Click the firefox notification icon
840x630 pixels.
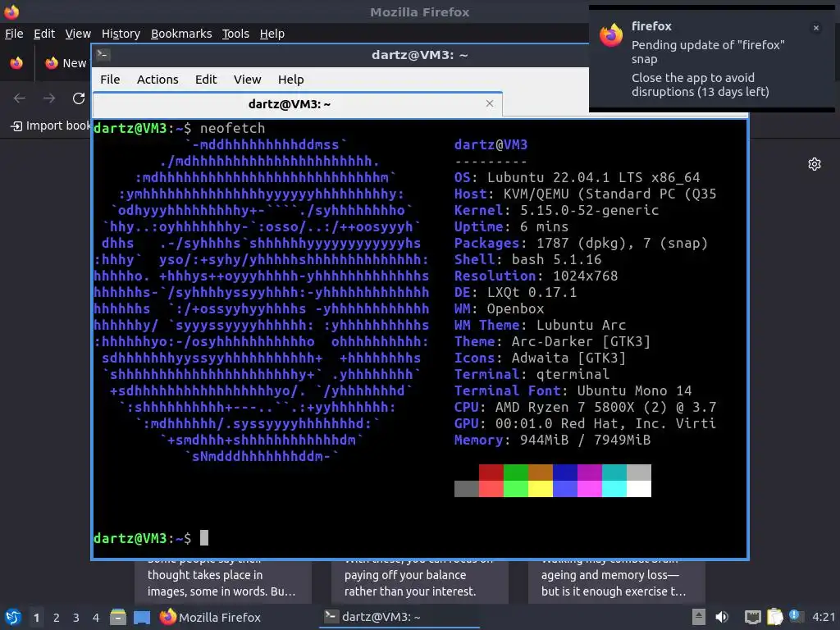point(611,35)
